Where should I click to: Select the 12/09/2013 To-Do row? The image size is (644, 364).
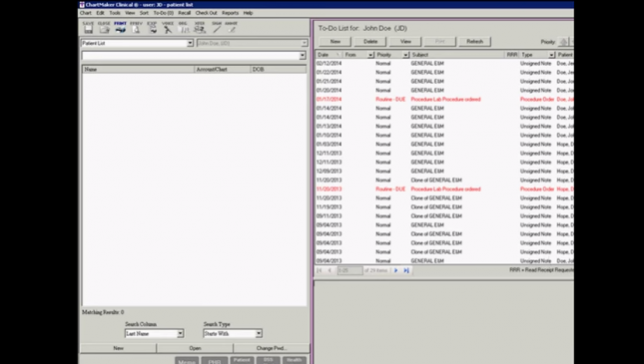(444, 172)
